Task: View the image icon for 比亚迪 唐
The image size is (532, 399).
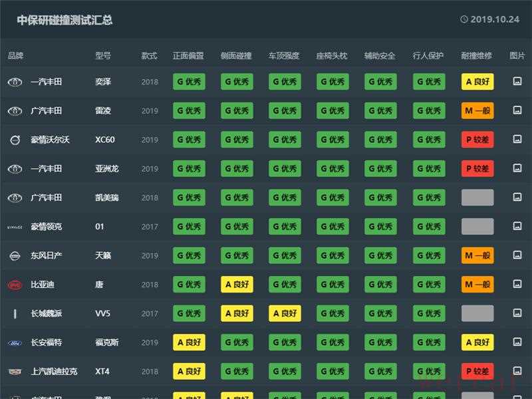Action: (x=517, y=285)
